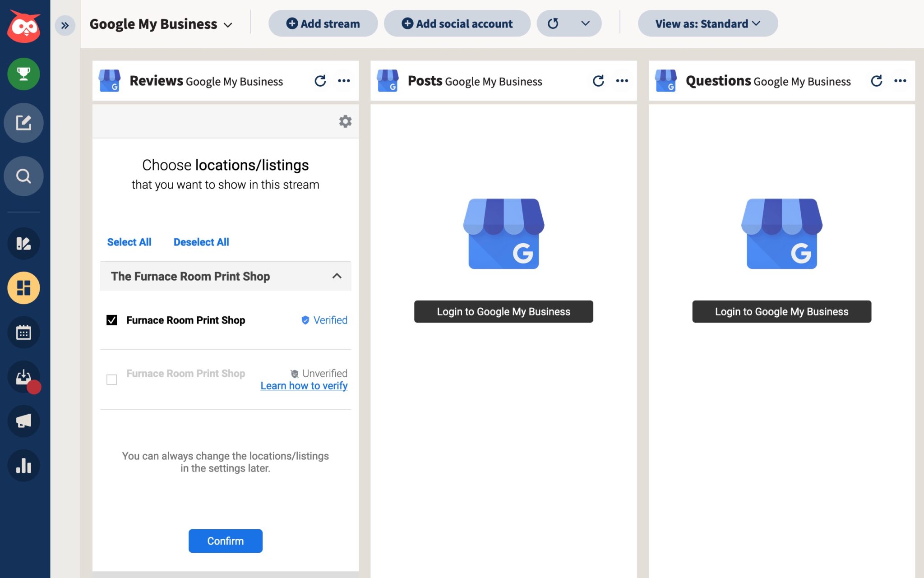924x578 pixels.
Task: Open the Questions stream overflow menu
Action: point(900,80)
